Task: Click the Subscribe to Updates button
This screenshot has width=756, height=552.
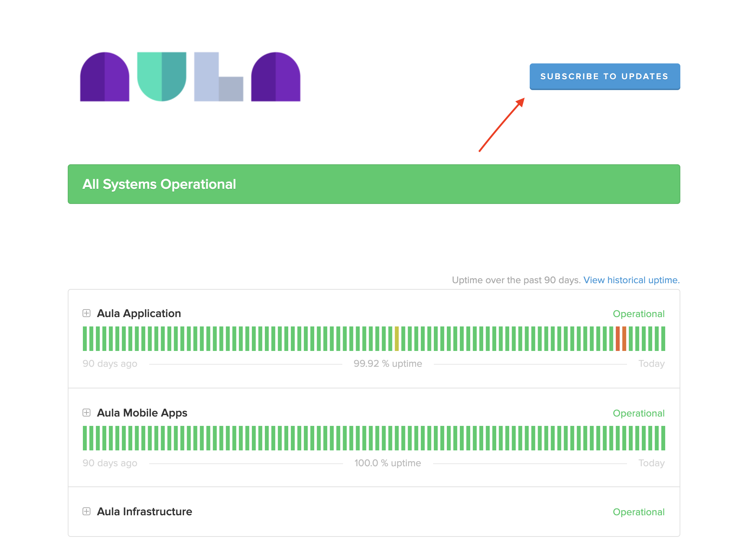Action: [x=604, y=76]
